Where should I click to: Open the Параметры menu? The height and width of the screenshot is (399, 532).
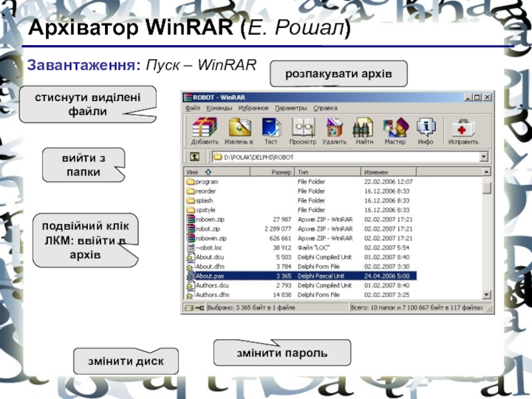click(291, 108)
